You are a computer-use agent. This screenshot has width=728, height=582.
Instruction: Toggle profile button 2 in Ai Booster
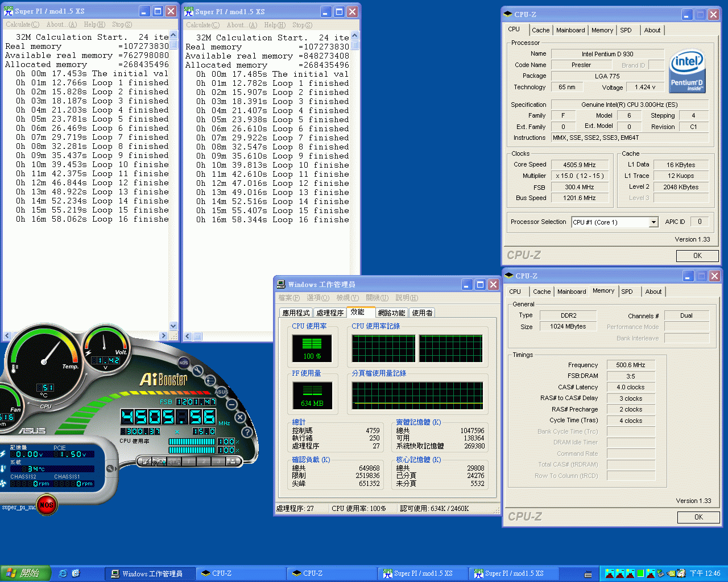click(x=204, y=461)
